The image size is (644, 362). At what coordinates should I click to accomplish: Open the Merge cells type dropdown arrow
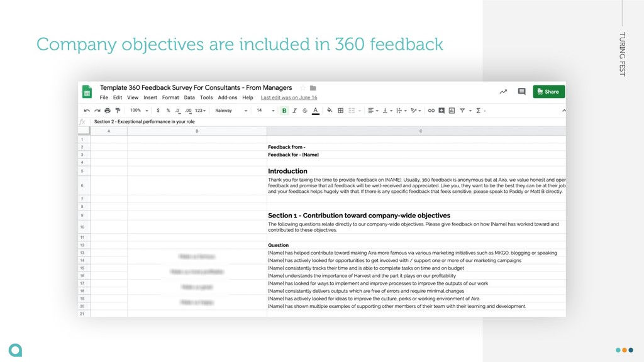pos(359,111)
